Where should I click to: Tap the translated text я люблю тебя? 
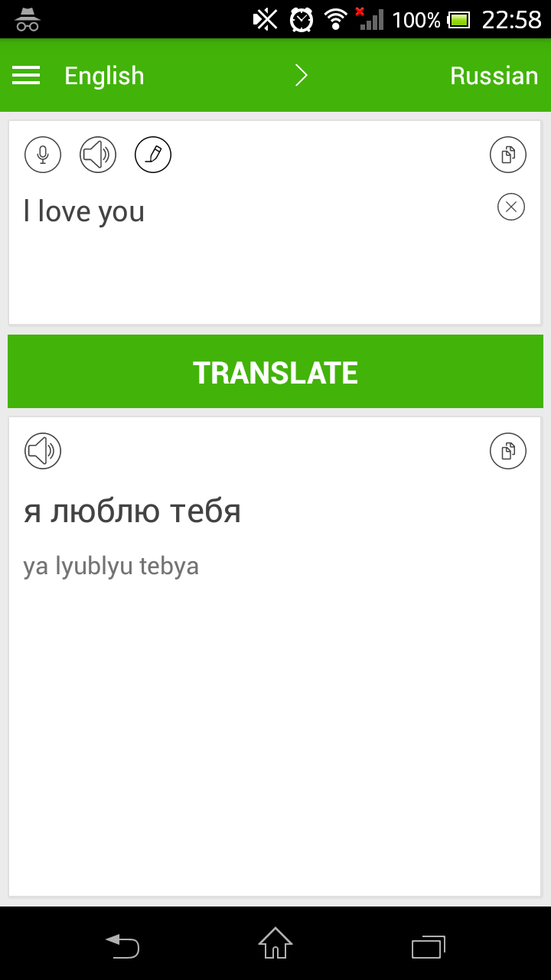(132, 511)
